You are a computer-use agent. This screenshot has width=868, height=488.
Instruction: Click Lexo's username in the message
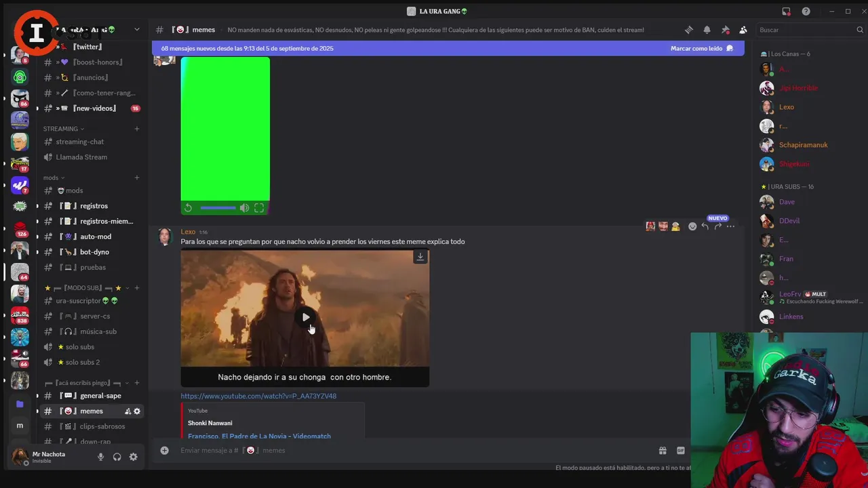pyautogui.click(x=188, y=232)
